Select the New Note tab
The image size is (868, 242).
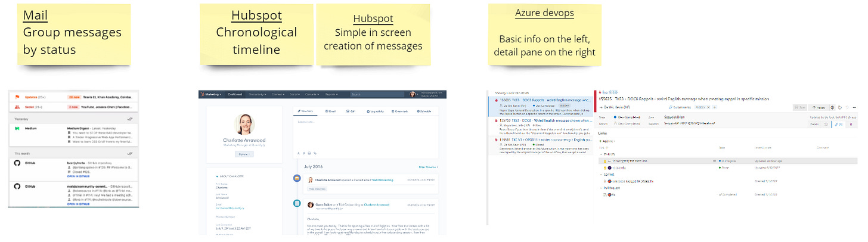(305, 111)
